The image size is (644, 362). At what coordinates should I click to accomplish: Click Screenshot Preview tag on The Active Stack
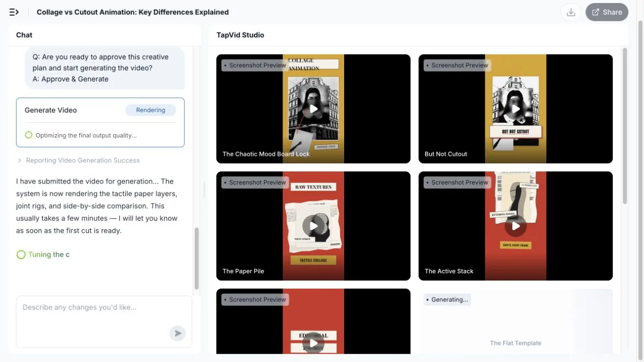click(457, 182)
